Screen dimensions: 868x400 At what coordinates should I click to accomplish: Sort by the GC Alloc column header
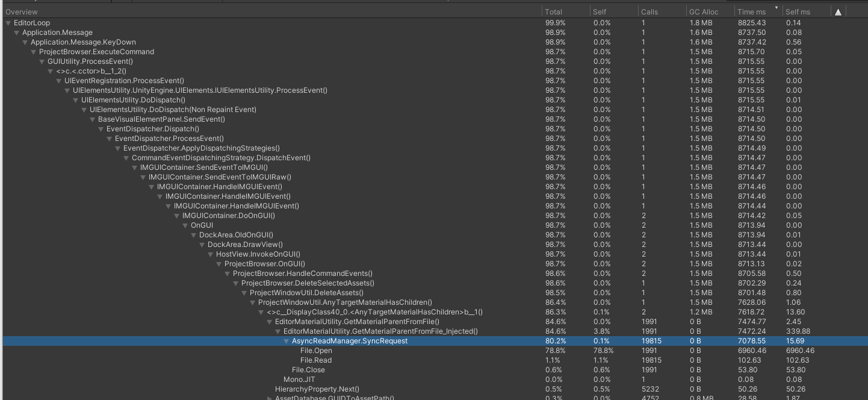[704, 11]
